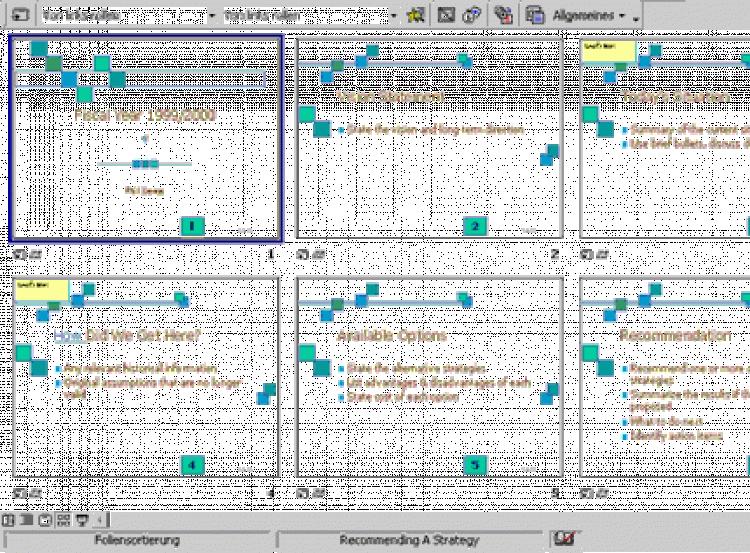Screen dimensions: 750x553
Task: Open the Slide Transition dialog icon
Action: [20, 15]
